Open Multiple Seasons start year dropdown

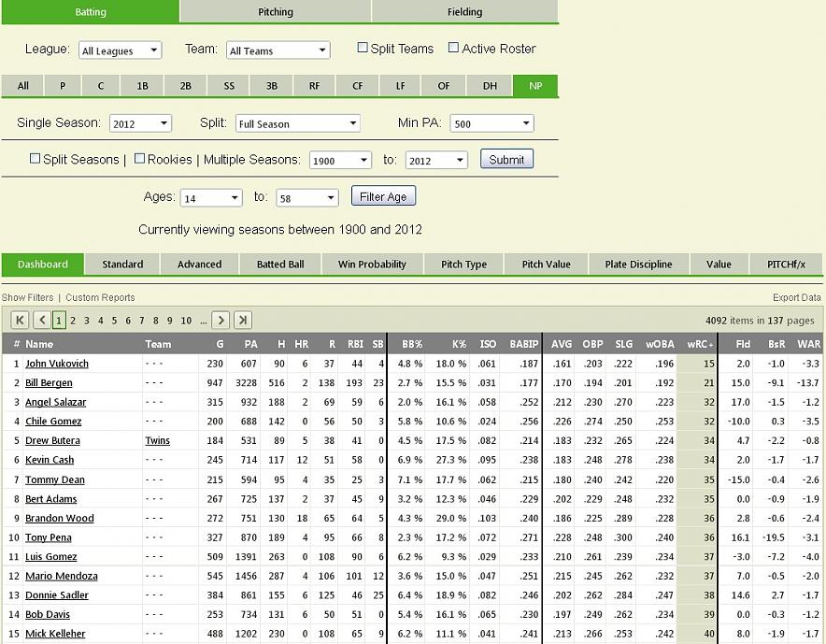(340, 161)
